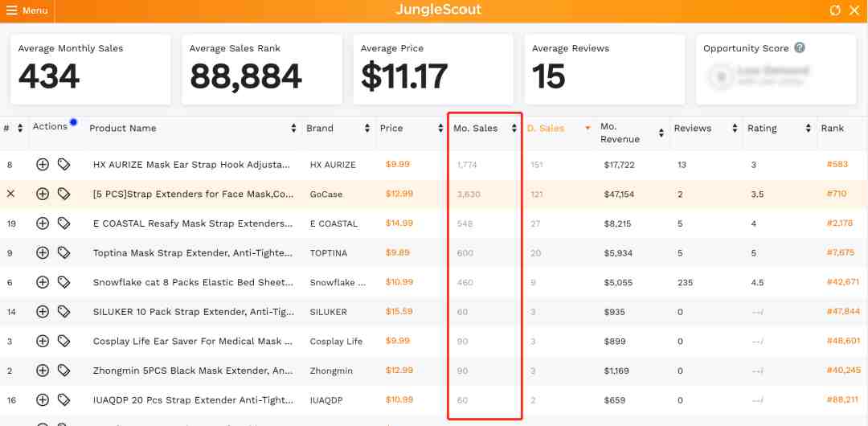Remove GoCase row with X icon
Screen dimensions: 868x426
(x=10, y=194)
